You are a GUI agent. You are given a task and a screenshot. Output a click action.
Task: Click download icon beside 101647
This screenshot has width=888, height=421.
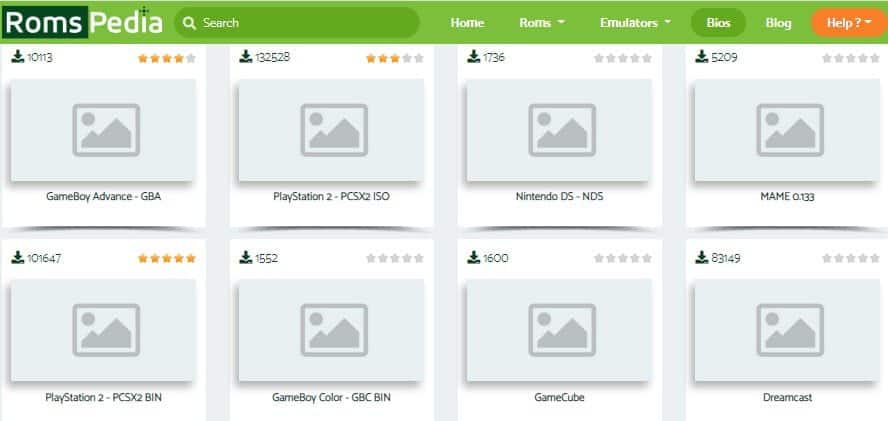coord(18,258)
